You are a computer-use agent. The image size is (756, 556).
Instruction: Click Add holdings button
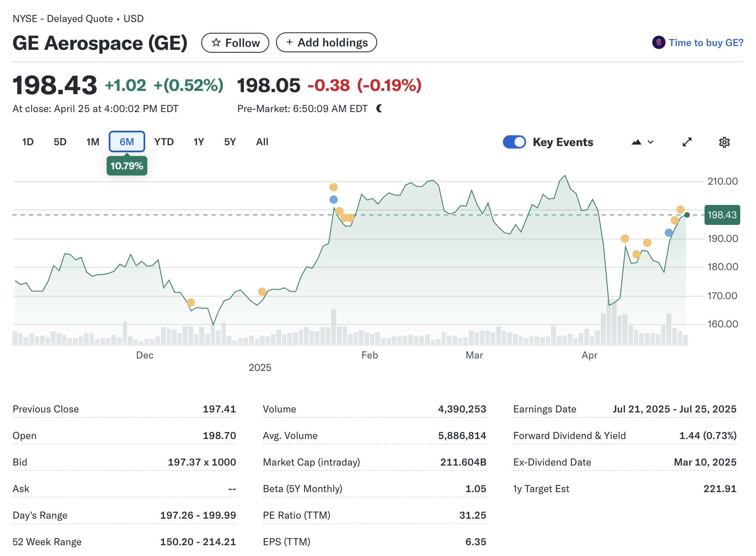(327, 43)
